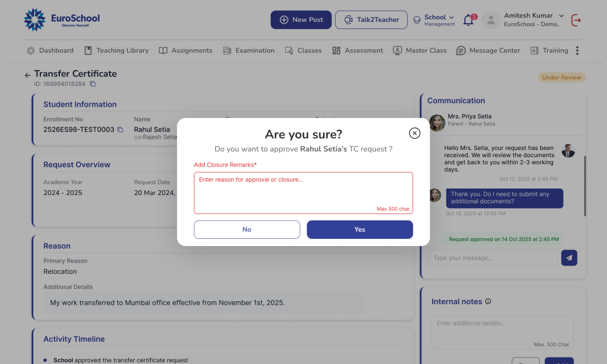The height and width of the screenshot is (364, 607).
Task: Click the notification bell icon
Action: tap(468, 20)
